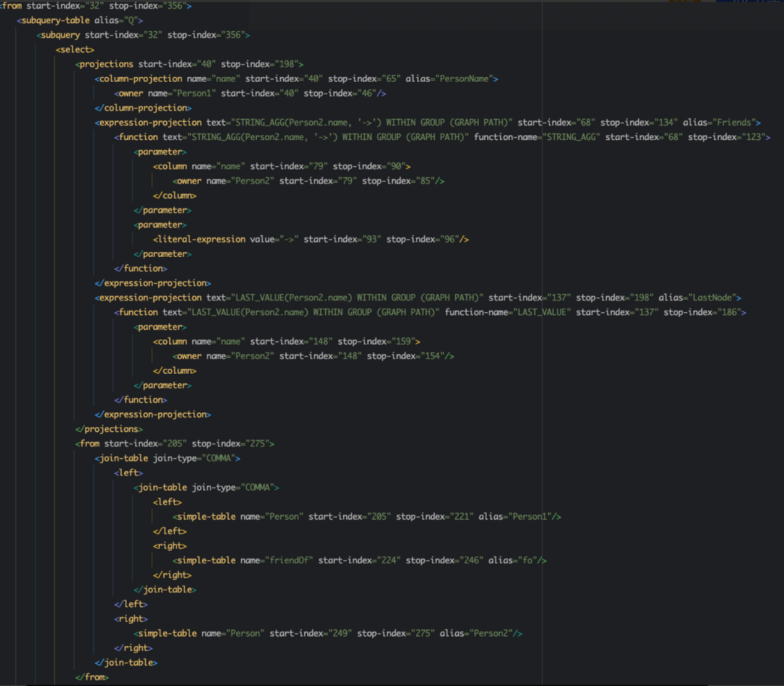784x686 pixels.
Task: Click the simple-table start-index value "224"
Action: pyautogui.click(x=389, y=560)
